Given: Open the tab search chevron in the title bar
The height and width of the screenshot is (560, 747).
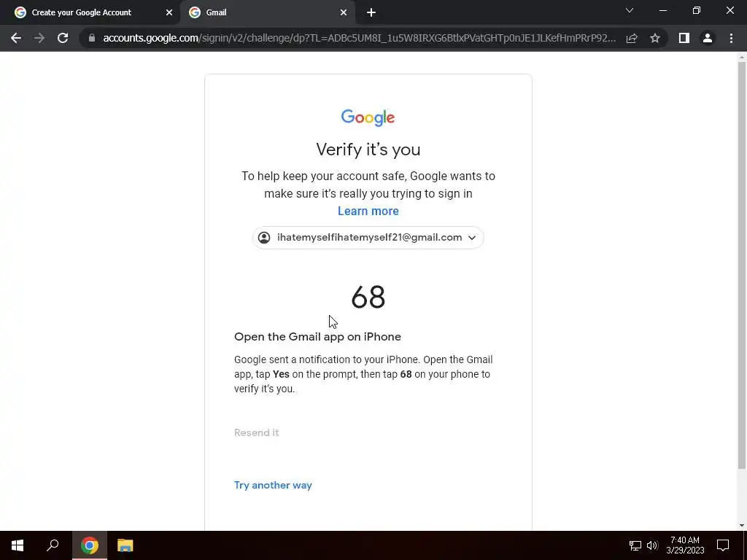Looking at the screenshot, I should tap(630, 10).
